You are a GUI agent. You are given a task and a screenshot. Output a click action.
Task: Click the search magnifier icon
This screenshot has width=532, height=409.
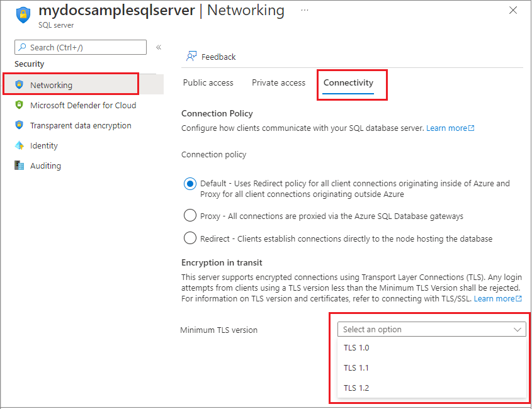tap(23, 47)
